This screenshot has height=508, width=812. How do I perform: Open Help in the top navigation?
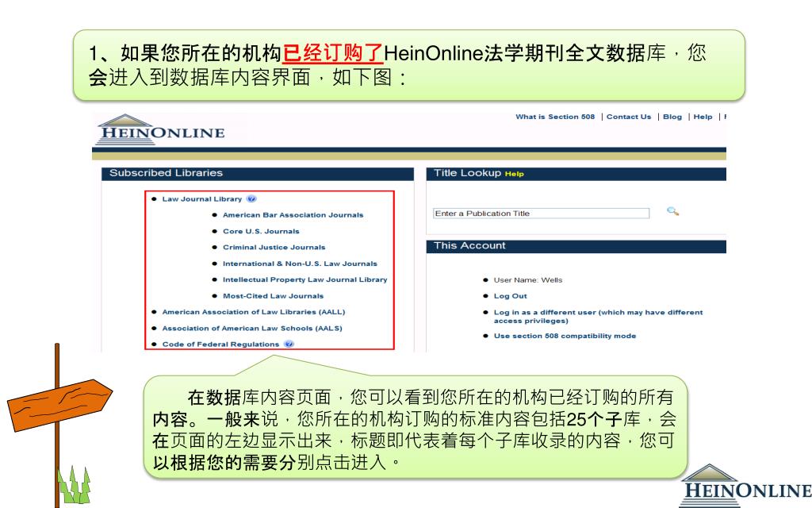coord(703,117)
